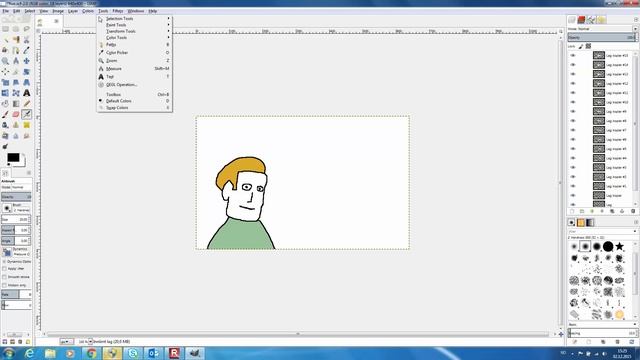Viewport: 640px width, 360px height.
Task: Select the Crop tool in the toolbox
Action: coord(16,71)
